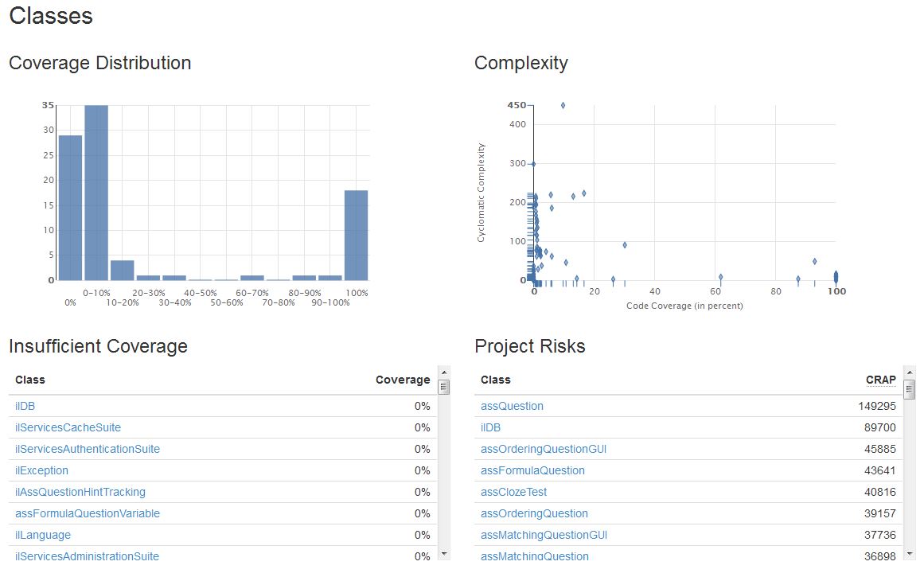Image resolution: width=924 pixels, height=577 pixels.
Task: Click scroll-up arrow of Project Risks table
Action: tap(910, 372)
